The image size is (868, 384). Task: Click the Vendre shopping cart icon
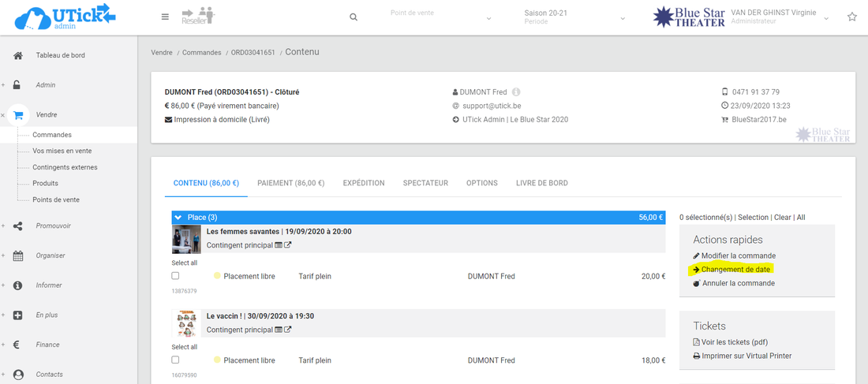pyautogui.click(x=18, y=114)
